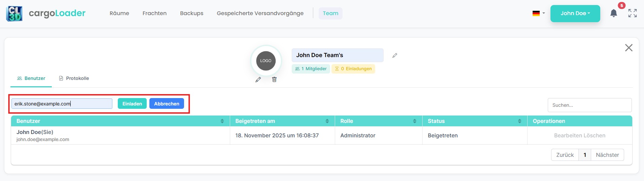Viewport: 644px width, 181px height.
Task: Sort table by Rolle column
Action: (415, 121)
